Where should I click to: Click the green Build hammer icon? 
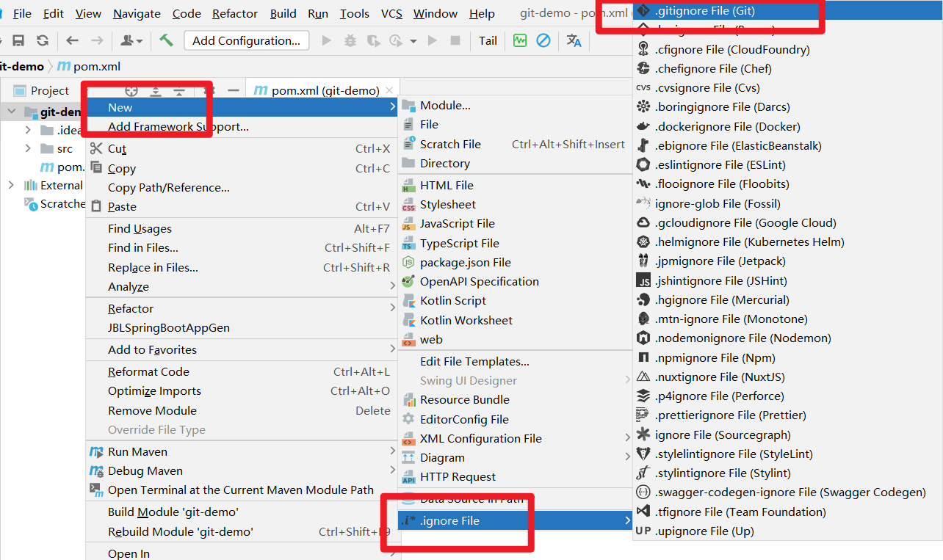pos(167,40)
